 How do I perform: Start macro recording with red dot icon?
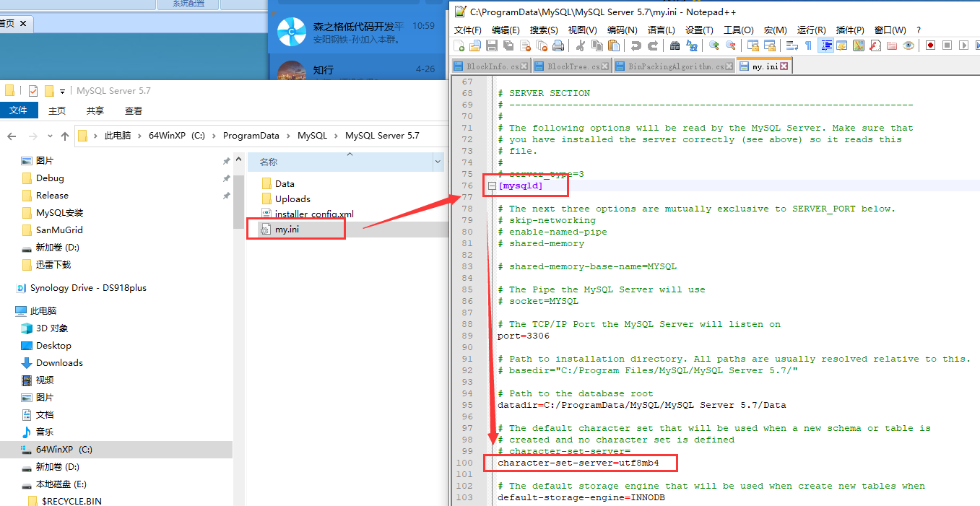tap(931, 45)
